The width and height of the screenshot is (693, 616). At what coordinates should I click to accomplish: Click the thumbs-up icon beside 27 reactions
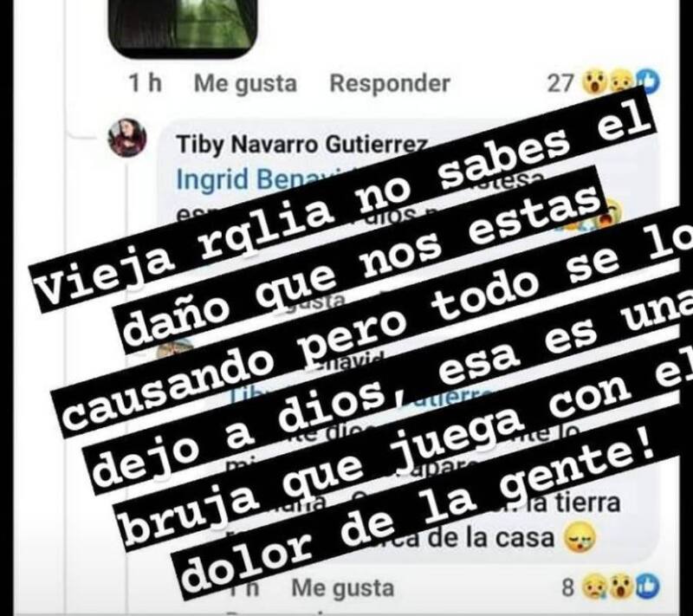coord(647,82)
